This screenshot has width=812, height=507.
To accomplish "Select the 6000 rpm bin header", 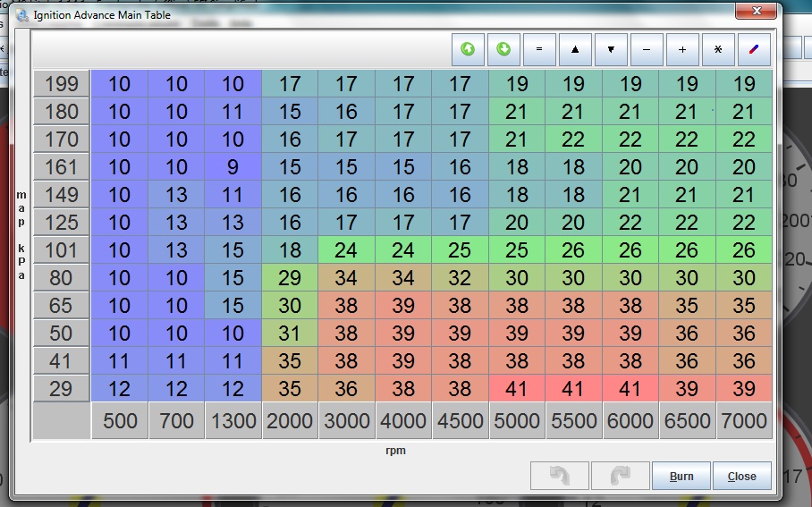I will 630,420.
